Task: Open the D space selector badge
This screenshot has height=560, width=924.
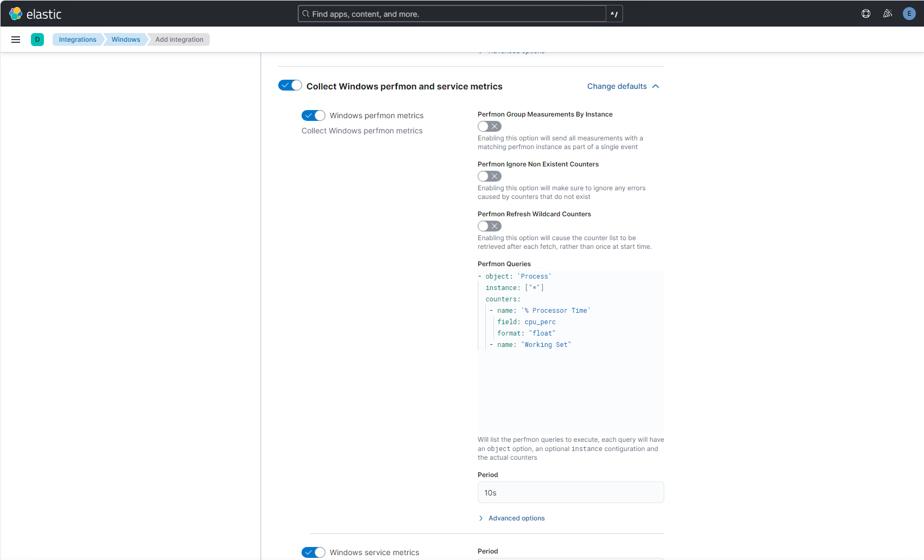Action: click(x=37, y=40)
